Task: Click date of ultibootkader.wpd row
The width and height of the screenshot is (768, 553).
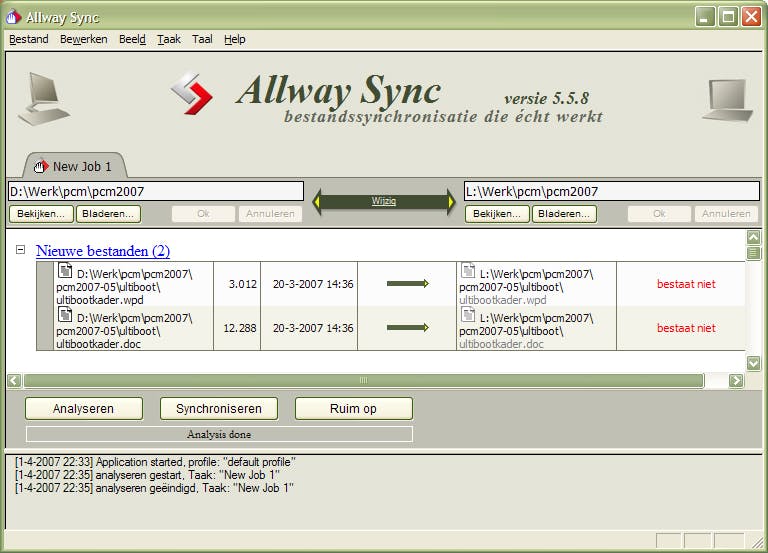Action: [x=313, y=284]
